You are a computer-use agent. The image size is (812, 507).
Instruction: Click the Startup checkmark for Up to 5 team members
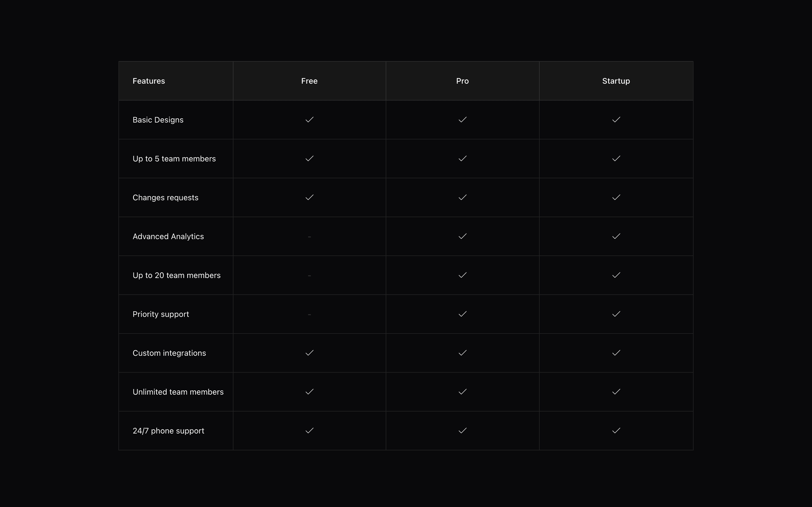(616, 159)
